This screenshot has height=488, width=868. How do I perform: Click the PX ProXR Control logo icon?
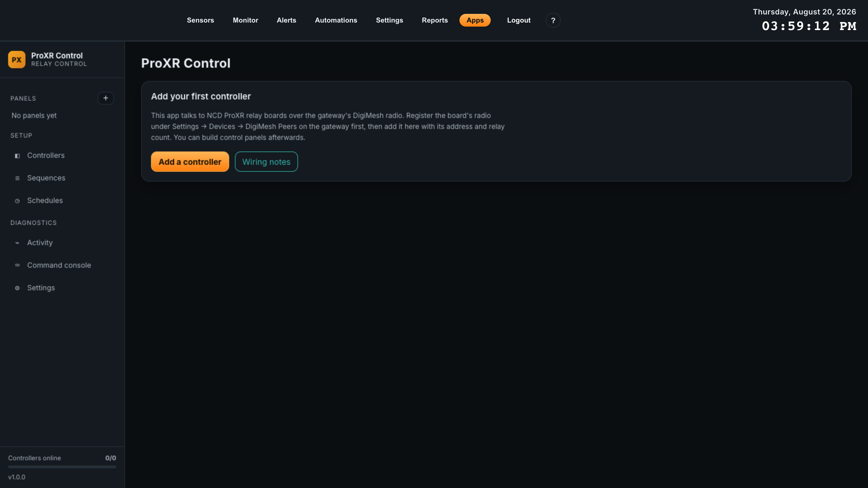click(16, 60)
